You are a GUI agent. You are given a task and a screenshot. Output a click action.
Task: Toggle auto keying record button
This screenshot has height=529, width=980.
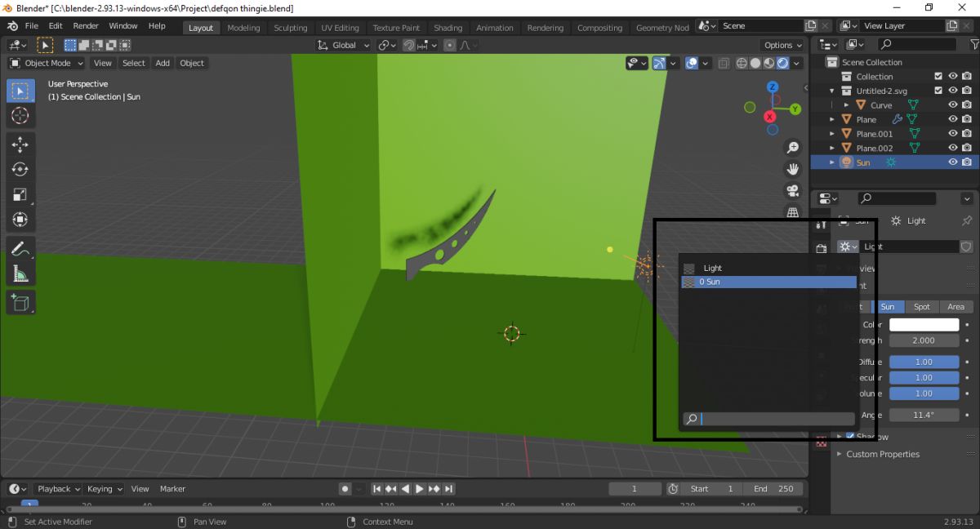[345, 489]
